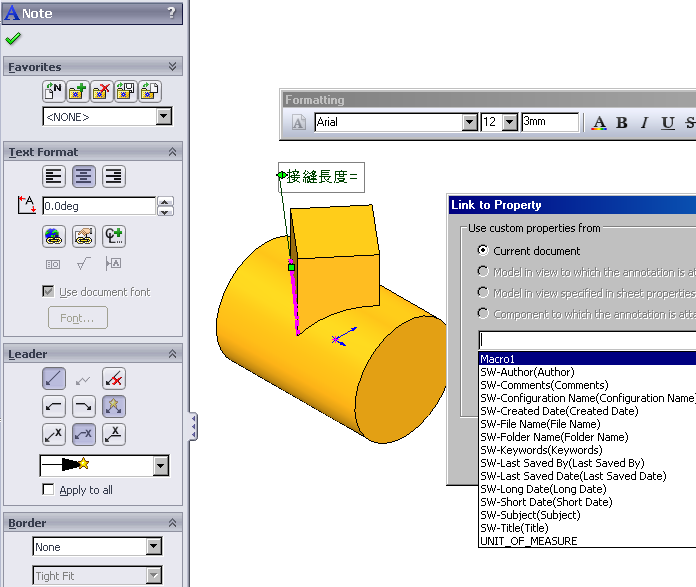Image resolution: width=696 pixels, height=587 pixels.
Task: Select left align text icon
Action: point(54,176)
